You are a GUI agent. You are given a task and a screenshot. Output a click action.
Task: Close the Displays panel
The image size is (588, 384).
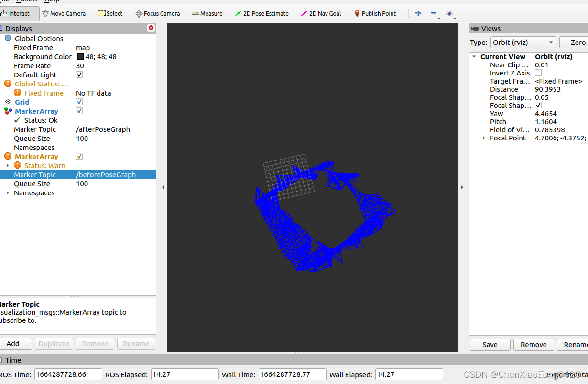pyautogui.click(x=151, y=28)
